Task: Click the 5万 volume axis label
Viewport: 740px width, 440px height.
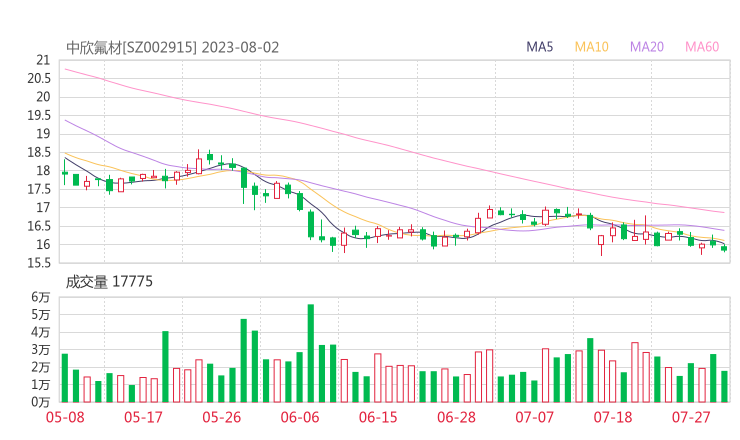Action: click(41, 314)
